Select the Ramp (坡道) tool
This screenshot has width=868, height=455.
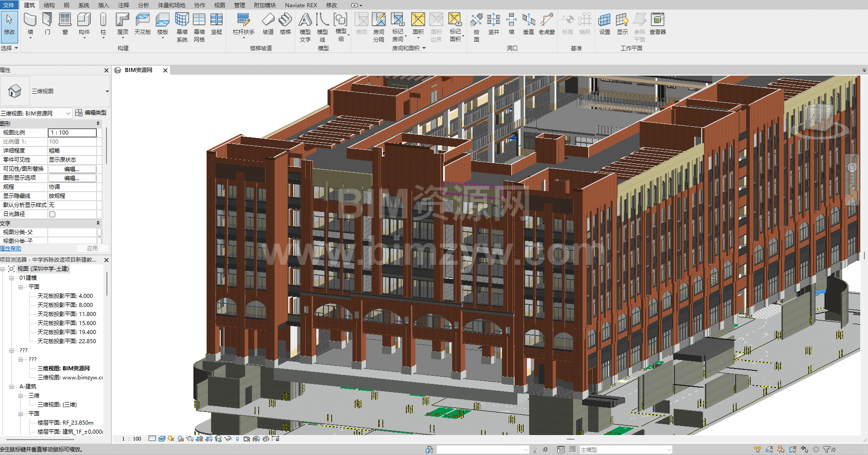268,24
